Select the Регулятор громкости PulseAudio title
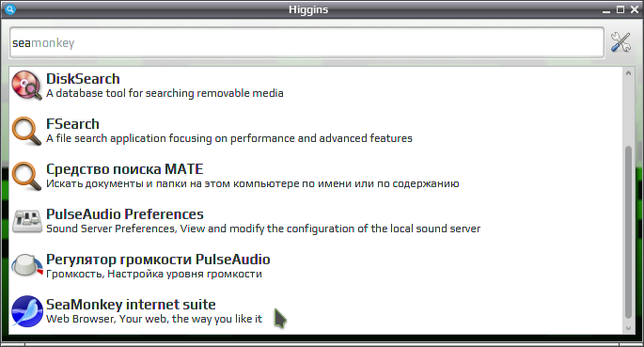This screenshot has width=644, height=347. coord(158,260)
